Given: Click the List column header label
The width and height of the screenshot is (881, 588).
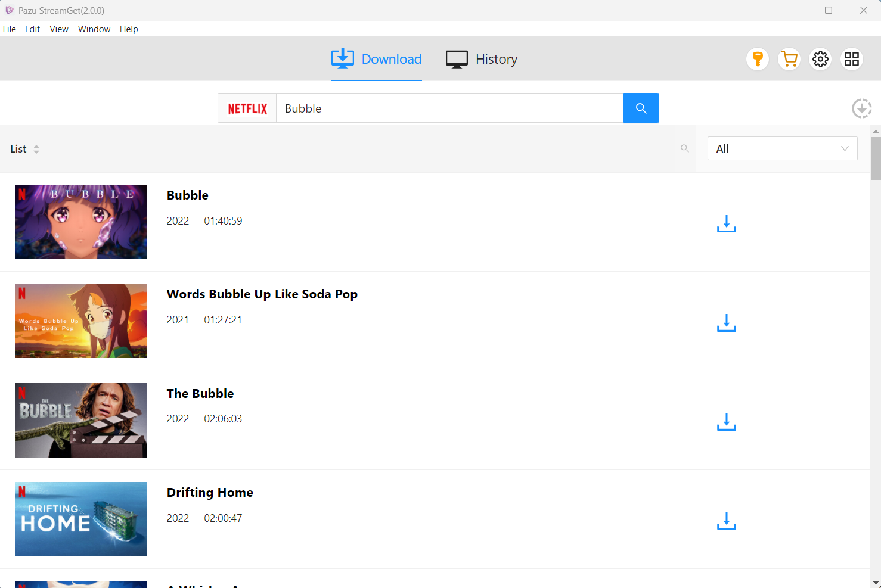Looking at the screenshot, I should [x=18, y=149].
